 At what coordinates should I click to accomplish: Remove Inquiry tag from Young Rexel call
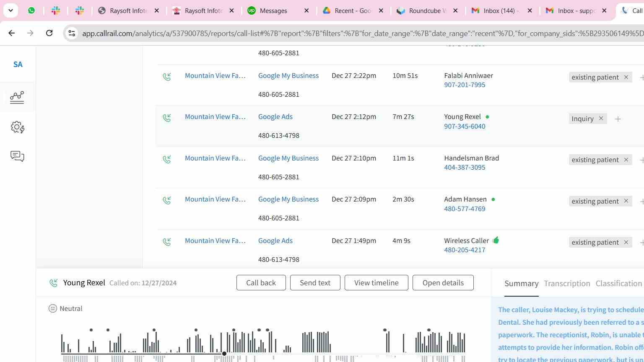point(601,119)
